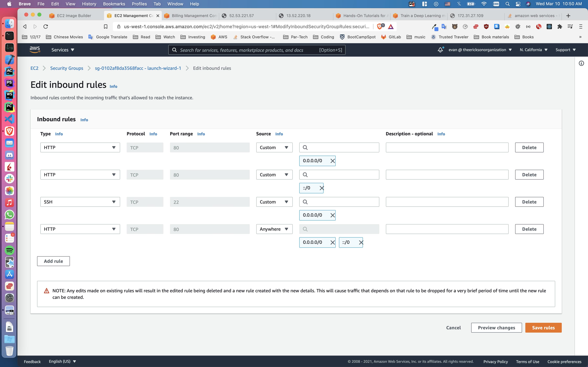Click the Add rule button
Screen dimensions: 588x367
pyautogui.click(x=53, y=261)
